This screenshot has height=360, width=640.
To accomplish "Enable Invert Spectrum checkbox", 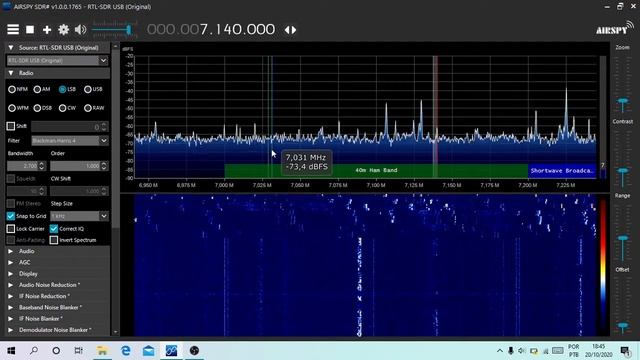I will click(54, 240).
